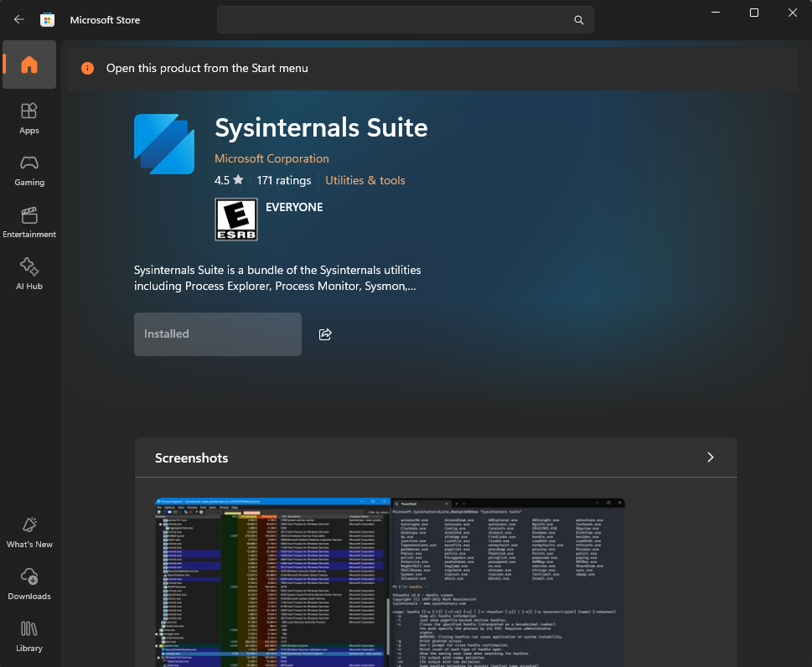Open the Utilities & tools category link
The image size is (812, 667).
365,180
